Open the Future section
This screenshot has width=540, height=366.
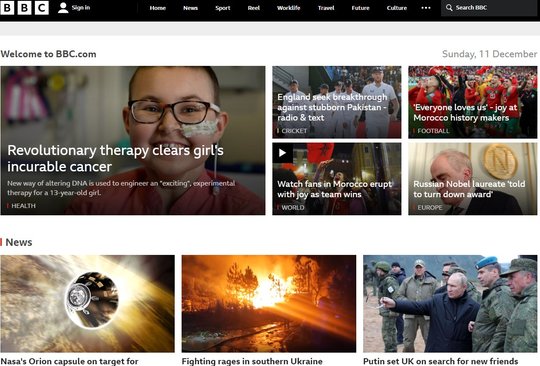click(x=361, y=8)
